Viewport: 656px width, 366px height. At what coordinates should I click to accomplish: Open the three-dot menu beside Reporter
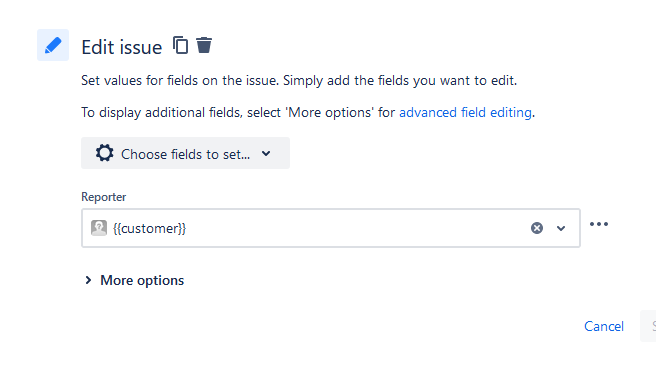tap(599, 224)
